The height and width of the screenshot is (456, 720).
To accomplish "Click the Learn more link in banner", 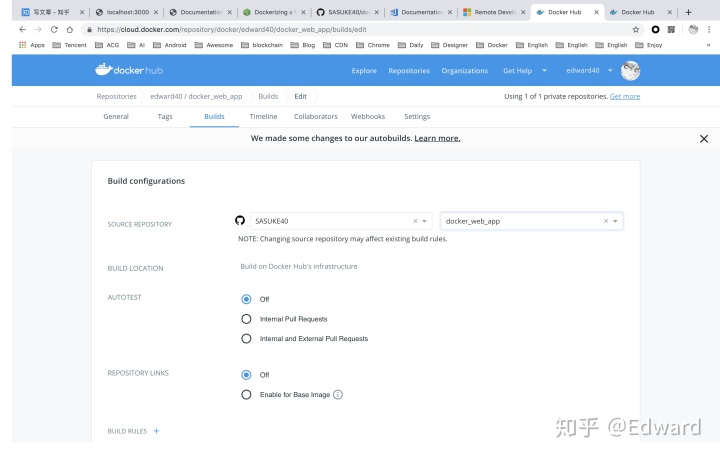I will point(437,138).
